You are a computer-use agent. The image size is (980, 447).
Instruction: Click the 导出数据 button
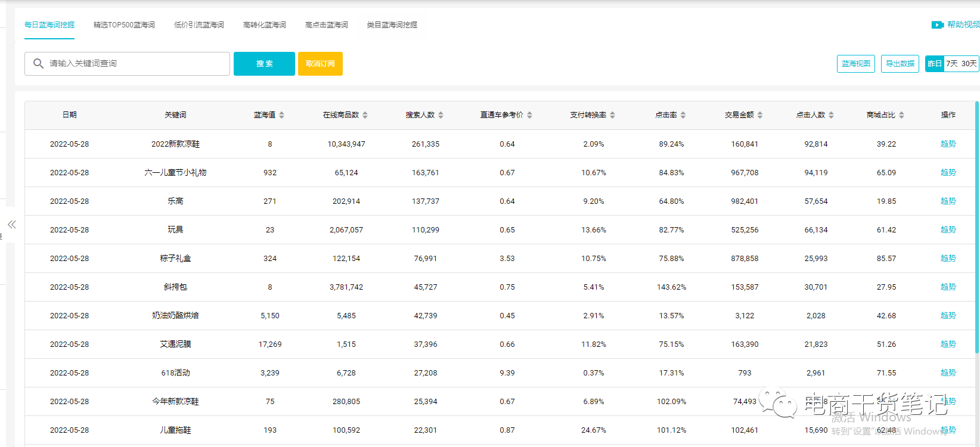click(x=900, y=64)
